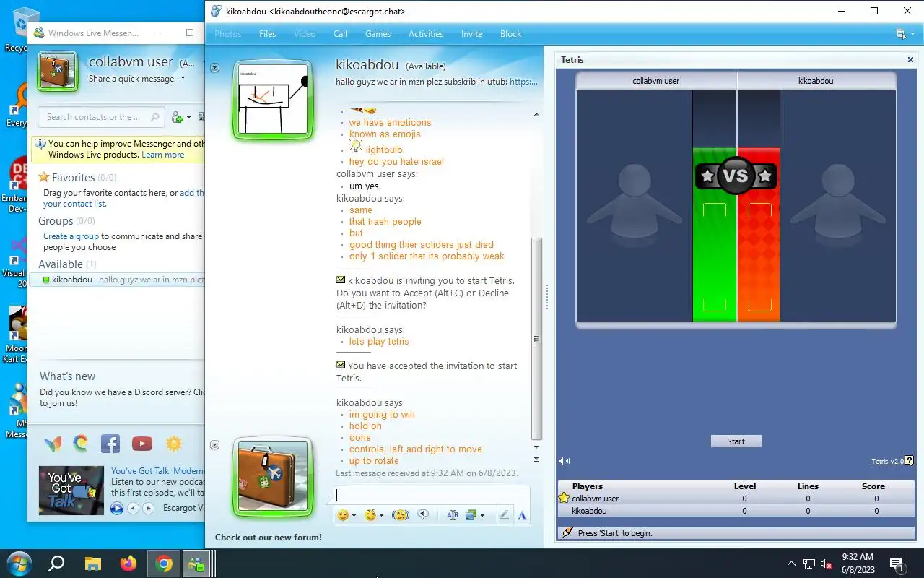Click the chat history vertical scrollbar
This screenshot has width=924, height=578.
click(x=536, y=340)
